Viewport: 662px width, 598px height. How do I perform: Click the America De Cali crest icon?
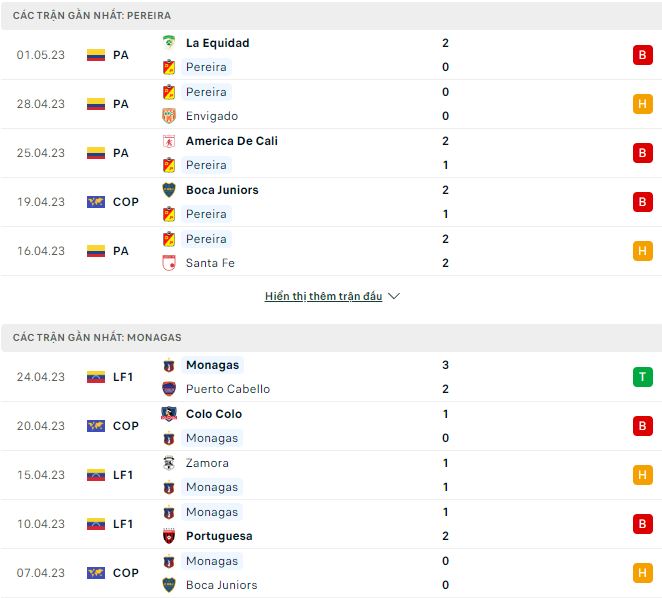(x=168, y=141)
